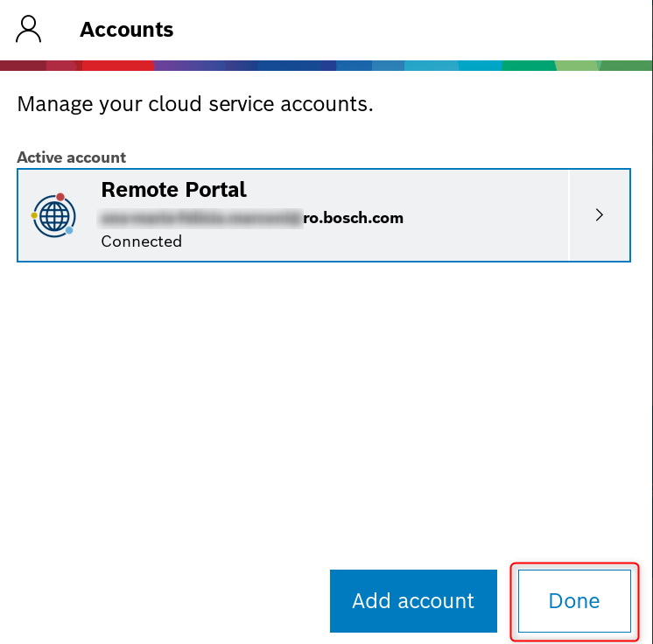Click the Remote Portal globe icon
653x644 pixels.
tap(53, 215)
